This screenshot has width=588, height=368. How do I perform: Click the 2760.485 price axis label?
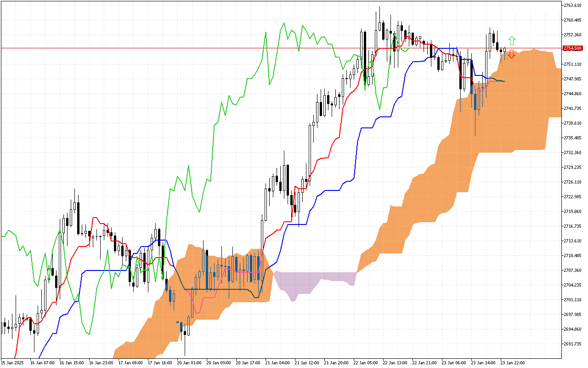tap(573, 20)
